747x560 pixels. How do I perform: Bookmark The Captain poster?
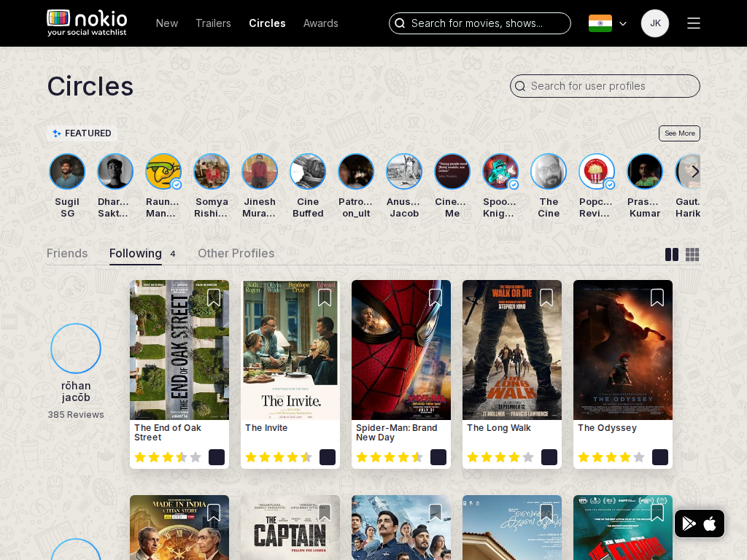coord(325,513)
